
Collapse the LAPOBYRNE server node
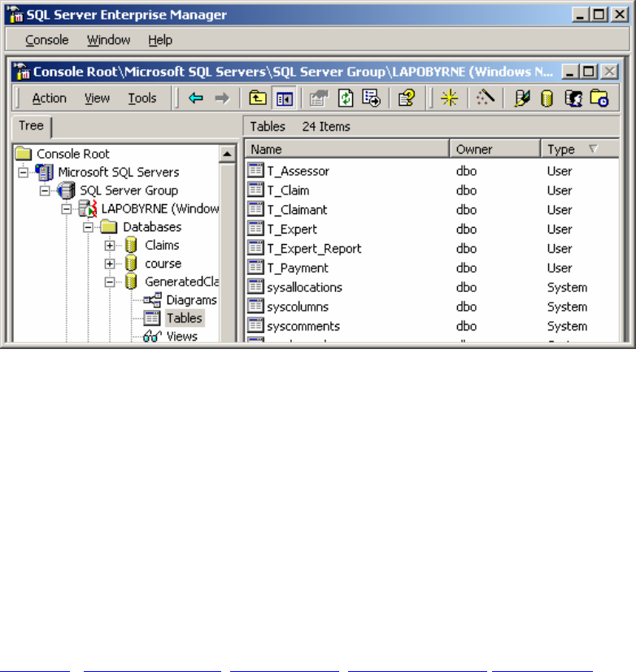click(x=67, y=209)
